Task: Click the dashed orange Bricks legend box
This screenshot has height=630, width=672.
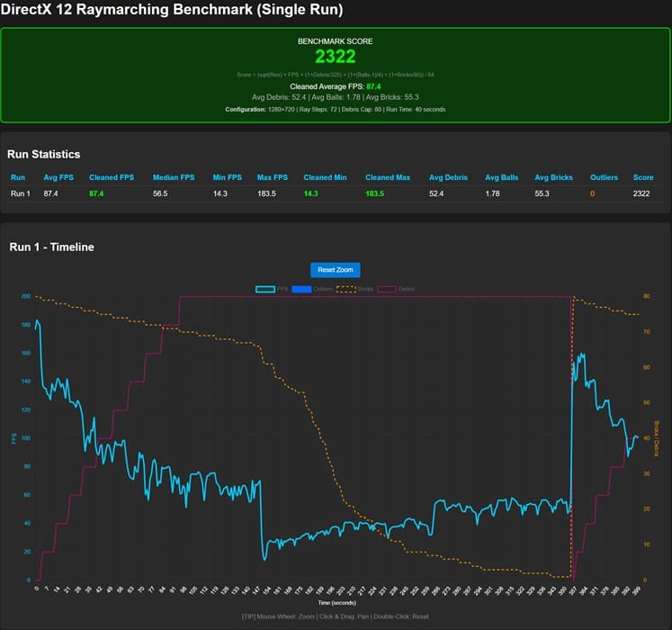Action: (345, 290)
